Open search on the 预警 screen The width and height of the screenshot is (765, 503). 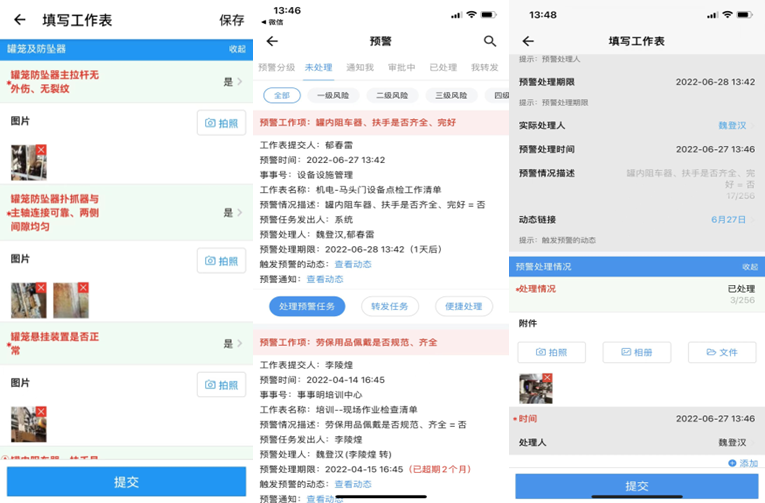click(490, 41)
